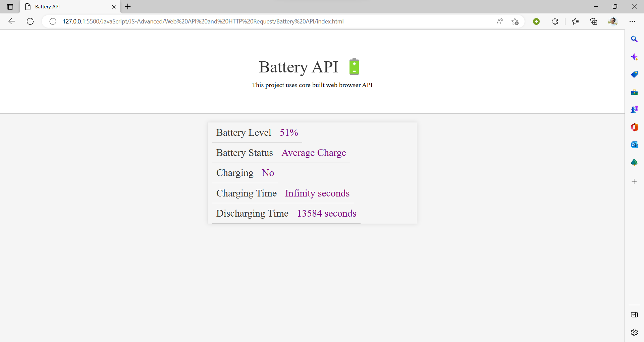Open Read aloud in address bar
Image resolution: width=644 pixels, height=342 pixels.
pos(500,21)
